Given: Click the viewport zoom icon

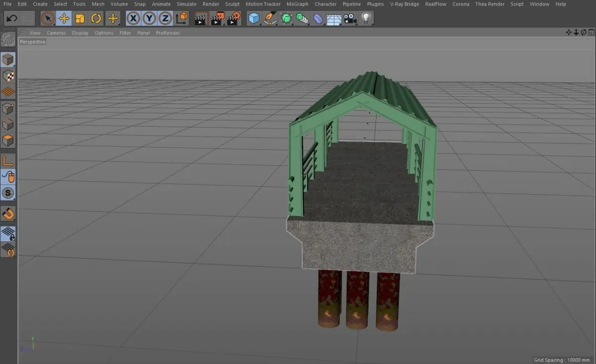Looking at the screenshot, I should pos(576,33).
